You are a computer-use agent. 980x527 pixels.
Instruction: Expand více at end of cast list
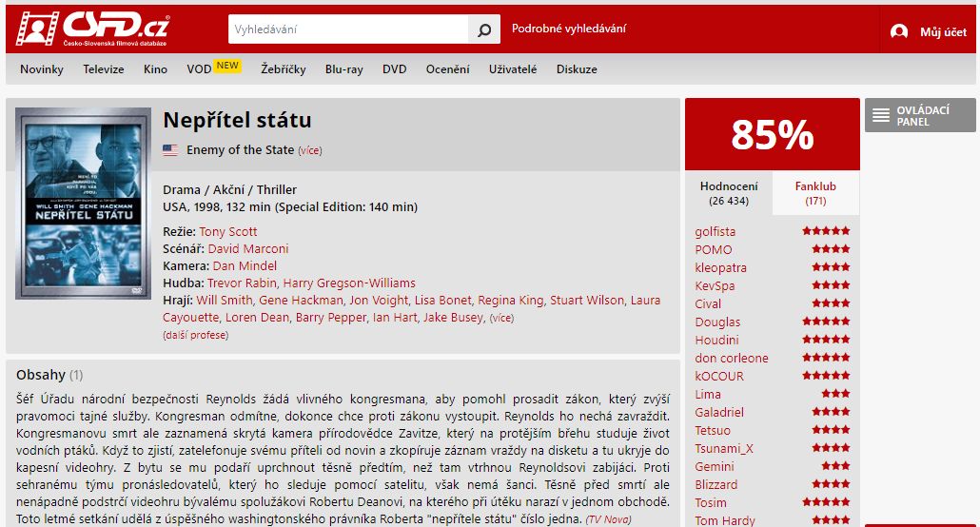tap(501, 319)
